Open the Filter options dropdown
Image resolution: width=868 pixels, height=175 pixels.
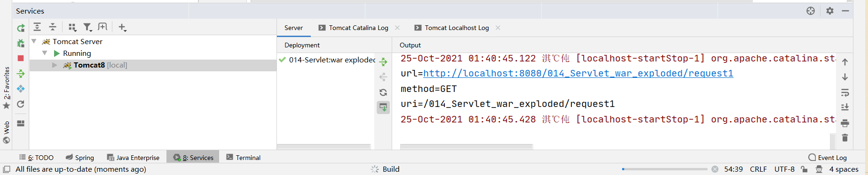(x=87, y=27)
